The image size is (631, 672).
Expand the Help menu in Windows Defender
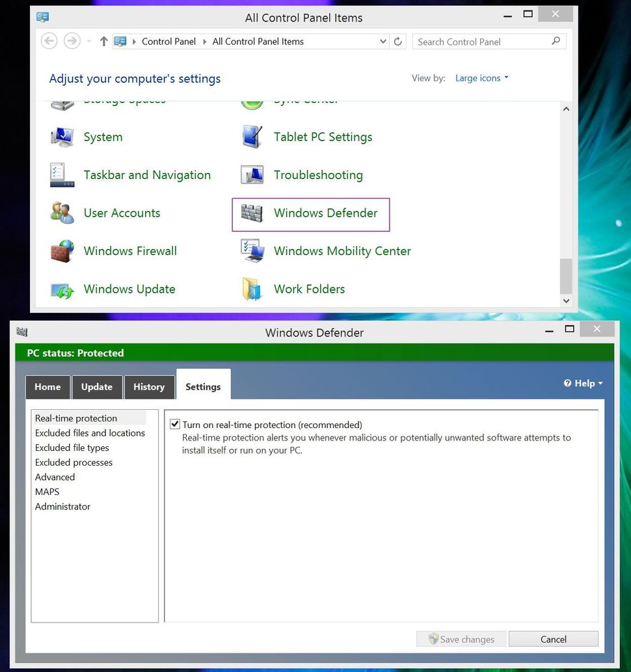[582, 383]
